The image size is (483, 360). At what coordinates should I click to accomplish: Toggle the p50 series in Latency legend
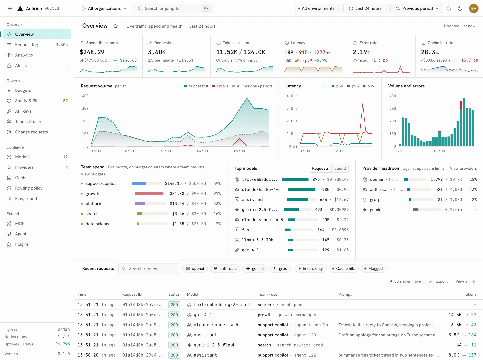coord(338,86)
